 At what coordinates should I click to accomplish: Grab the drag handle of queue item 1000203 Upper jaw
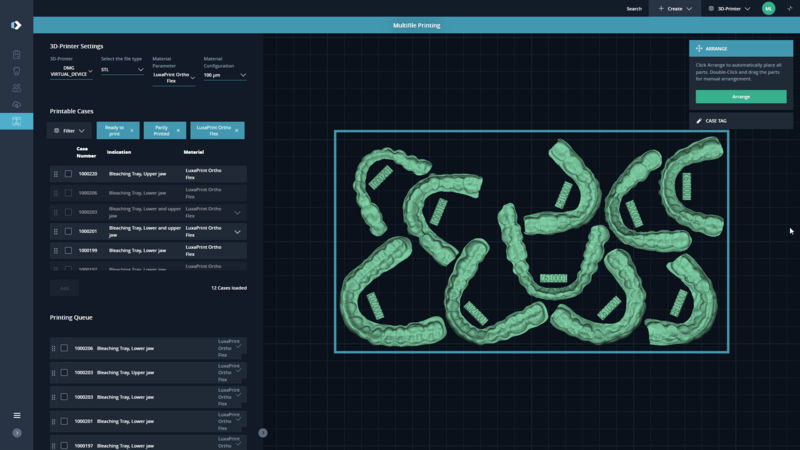pyautogui.click(x=54, y=373)
